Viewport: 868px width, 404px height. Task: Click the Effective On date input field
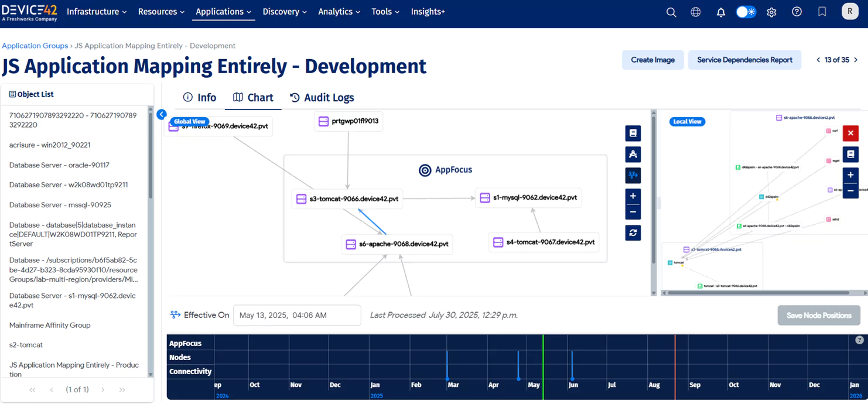297,315
